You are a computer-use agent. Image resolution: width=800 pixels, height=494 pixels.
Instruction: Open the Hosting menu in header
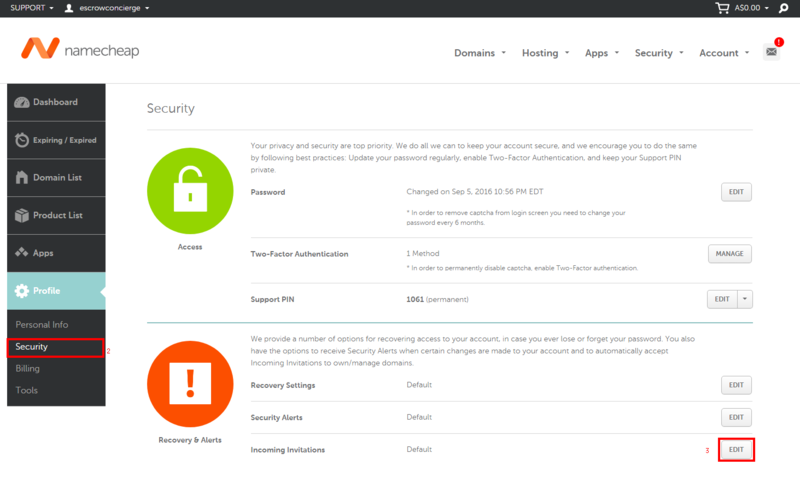[x=545, y=53]
